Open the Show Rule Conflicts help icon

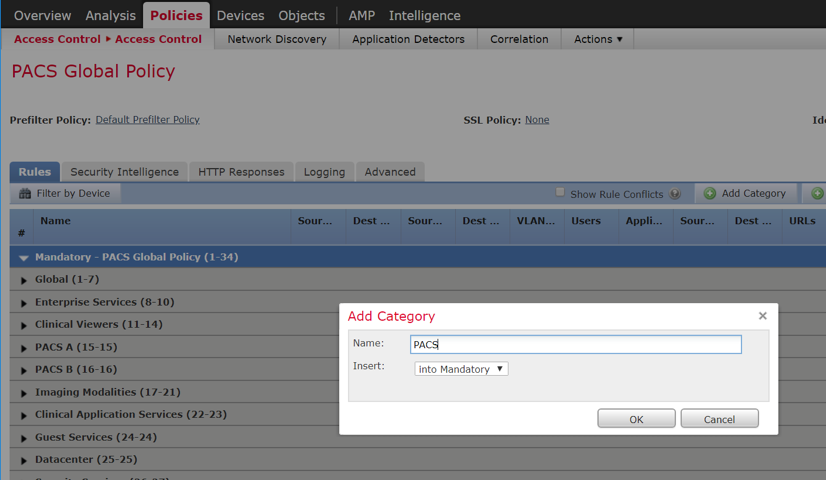pyautogui.click(x=675, y=194)
